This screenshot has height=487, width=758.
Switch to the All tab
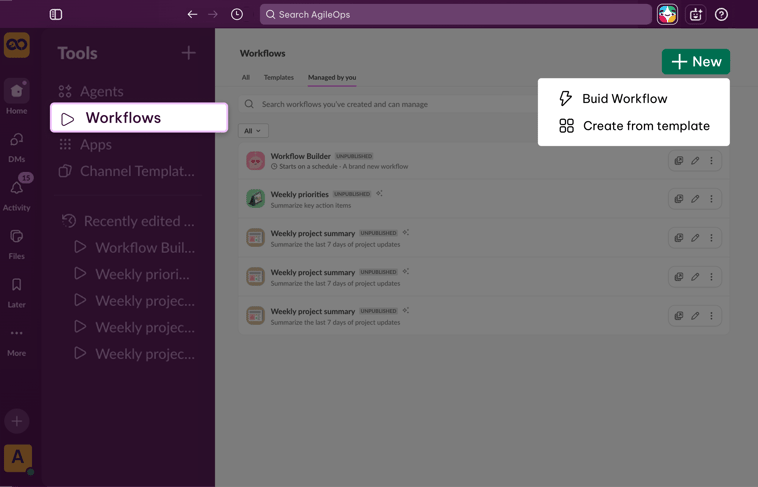coord(246,77)
